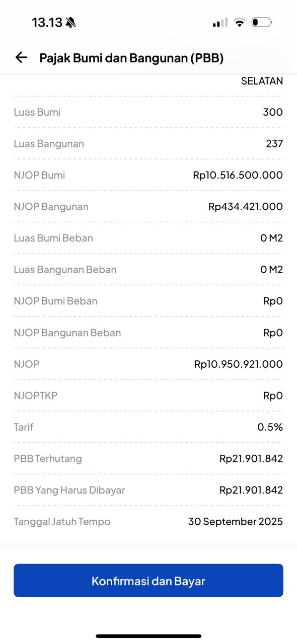Select the Tarif row showing 0.5%
The width and height of the screenshot is (297, 644).
[148, 427]
